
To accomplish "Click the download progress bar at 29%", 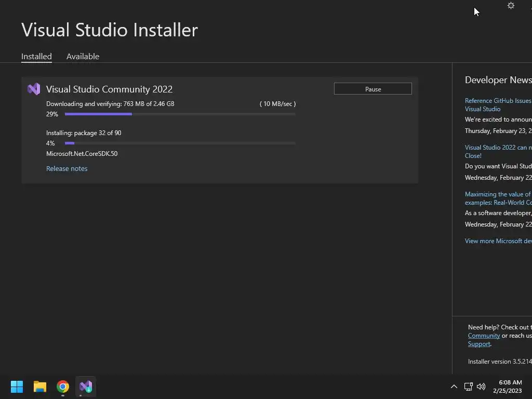I will click(180, 114).
